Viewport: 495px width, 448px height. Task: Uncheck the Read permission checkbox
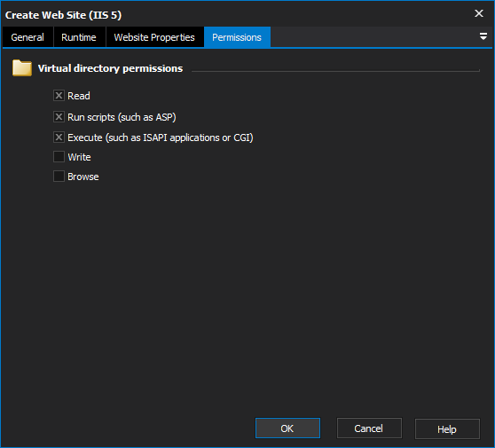pos(59,96)
